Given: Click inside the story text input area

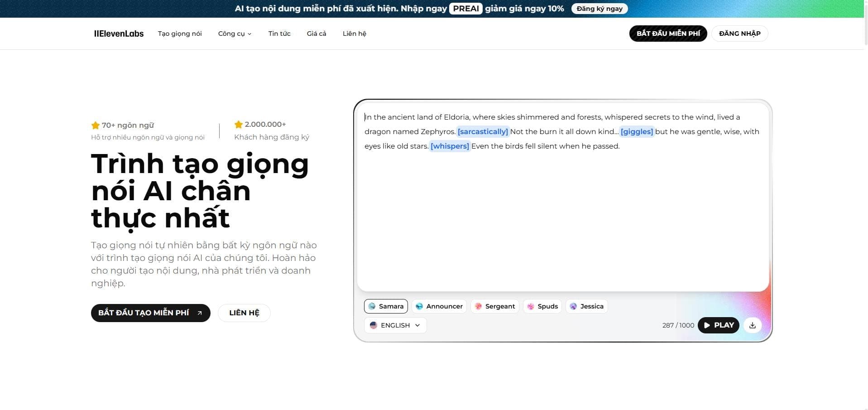Looking at the screenshot, I should point(561,199).
